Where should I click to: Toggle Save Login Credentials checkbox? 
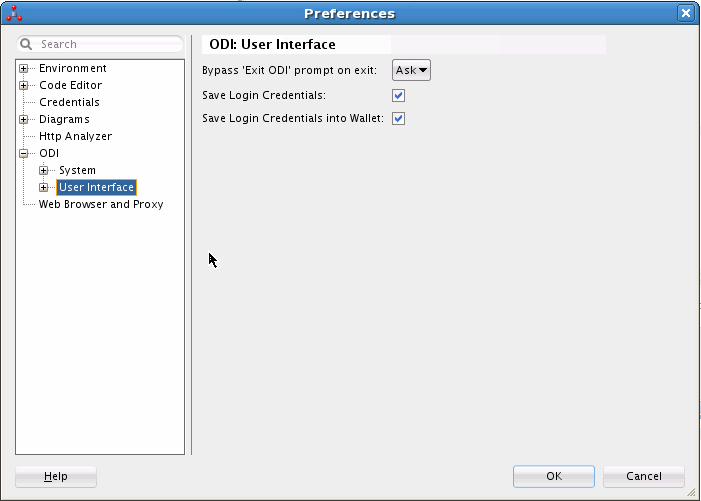point(398,95)
